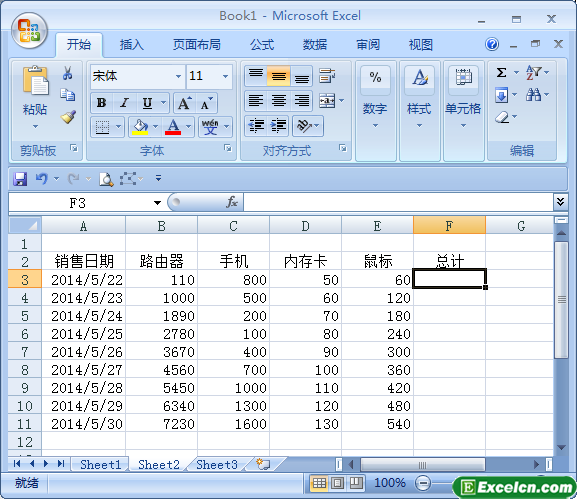The width and height of the screenshot is (577, 499).
Task: Click zoom out minus button
Action: 423,483
